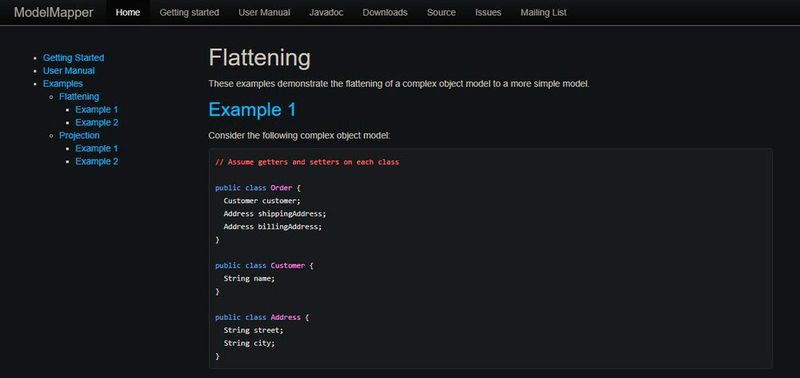Open the ModelMapper brand link
The image size is (800, 378).
click(x=54, y=12)
